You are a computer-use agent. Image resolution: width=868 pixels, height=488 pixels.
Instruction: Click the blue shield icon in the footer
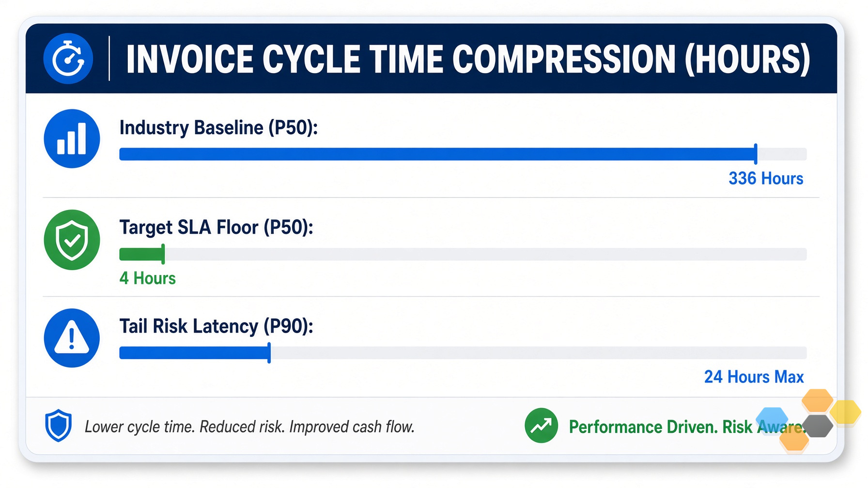click(58, 426)
